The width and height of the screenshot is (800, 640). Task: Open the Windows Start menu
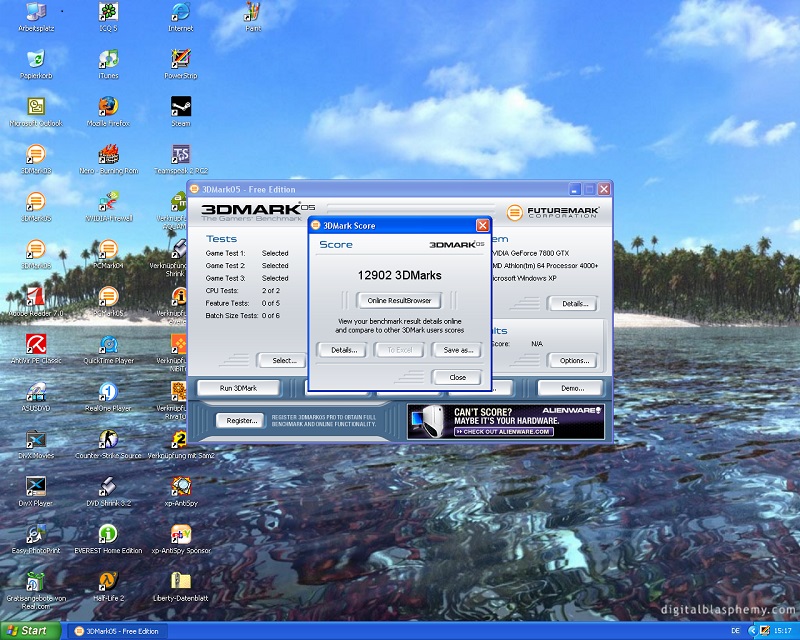30,631
